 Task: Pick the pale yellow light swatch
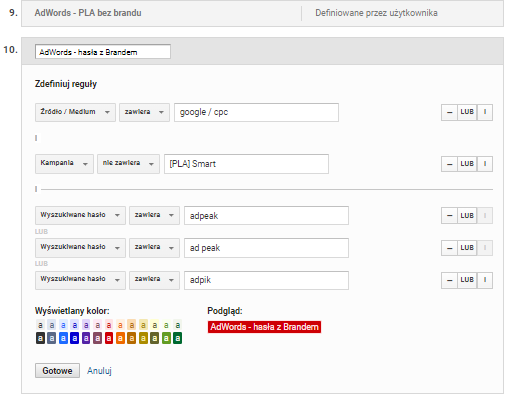click(155, 325)
